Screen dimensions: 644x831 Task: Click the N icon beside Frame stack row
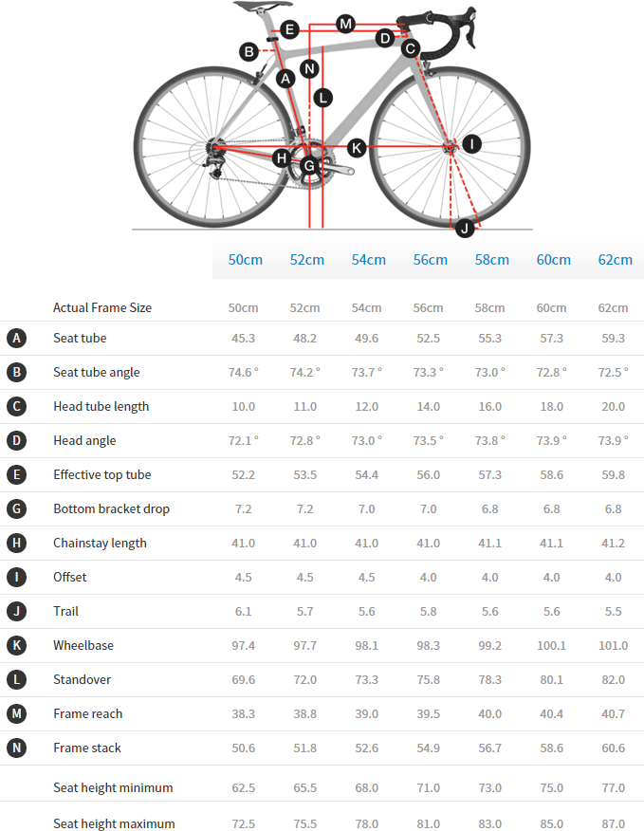[x=16, y=748]
